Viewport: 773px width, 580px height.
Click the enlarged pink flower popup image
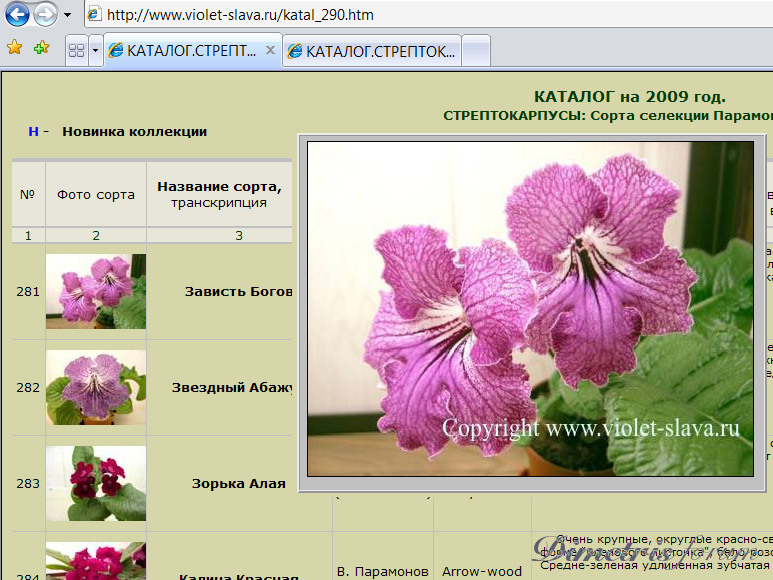click(530, 308)
